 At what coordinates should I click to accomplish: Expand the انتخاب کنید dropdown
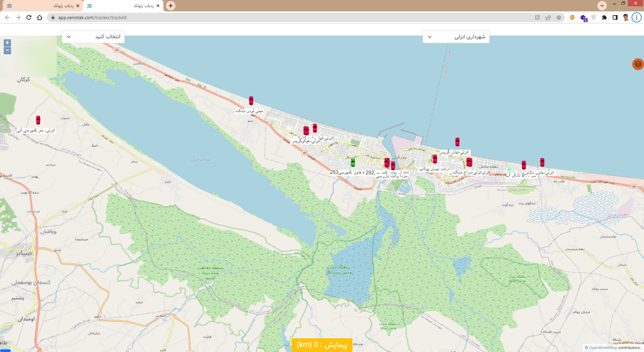click(93, 37)
